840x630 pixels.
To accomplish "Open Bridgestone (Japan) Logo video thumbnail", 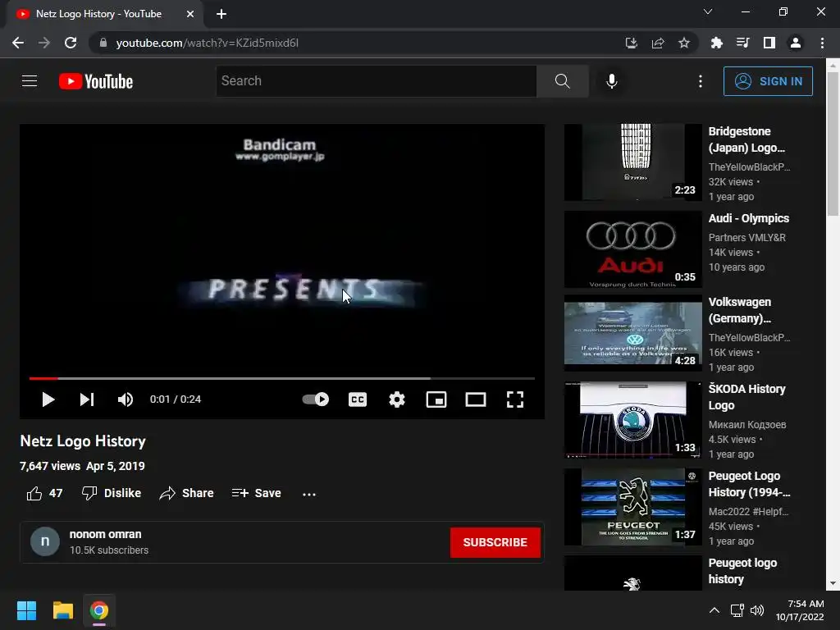I will [632, 162].
